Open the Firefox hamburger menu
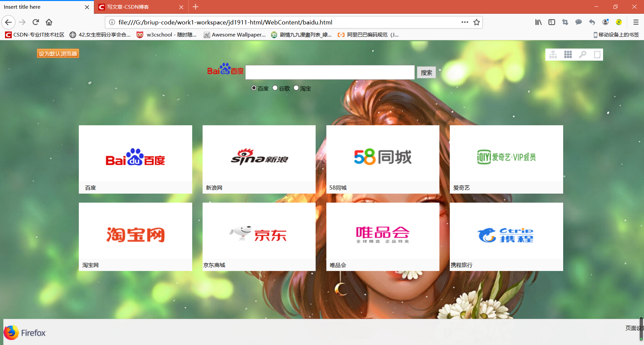Viewport: 644px width, 345px height. 636,22
